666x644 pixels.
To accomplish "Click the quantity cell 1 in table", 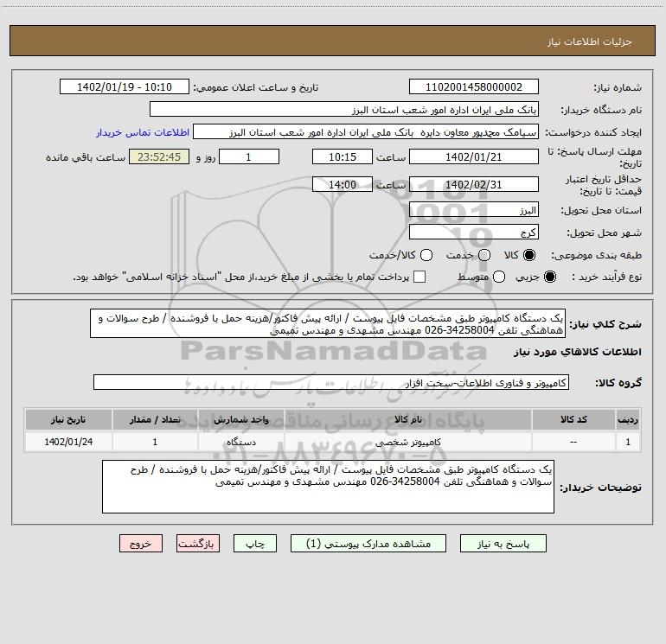I will click(x=155, y=442).
